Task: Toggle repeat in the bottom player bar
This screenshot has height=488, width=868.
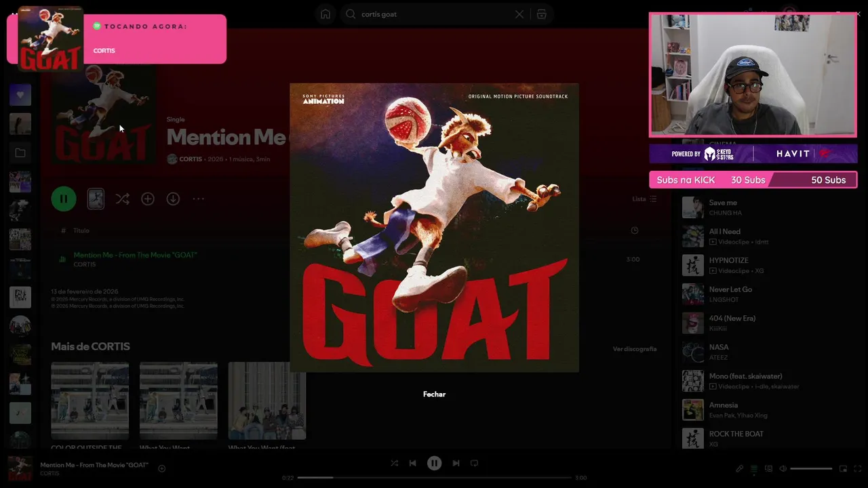Action: pos(474,463)
